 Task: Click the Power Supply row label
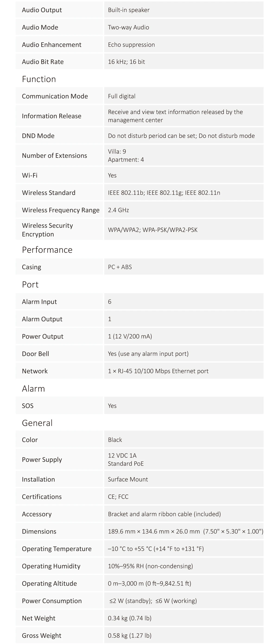(42, 460)
